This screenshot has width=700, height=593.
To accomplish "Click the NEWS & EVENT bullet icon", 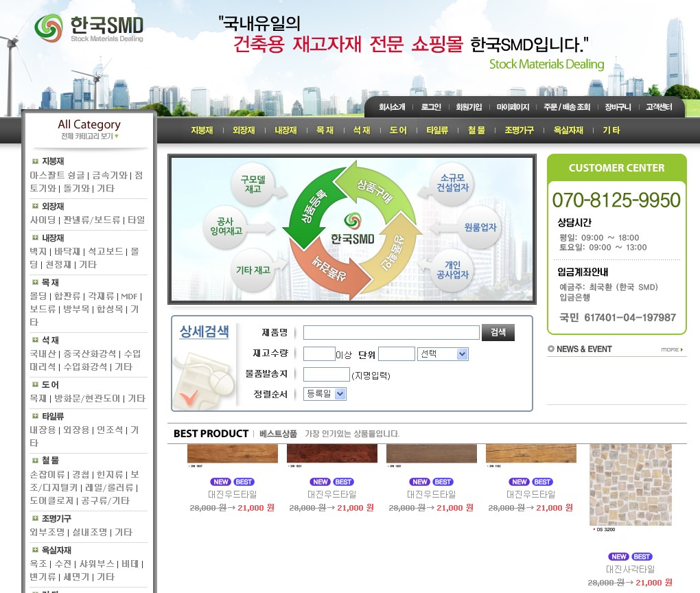I will (551, 349).
